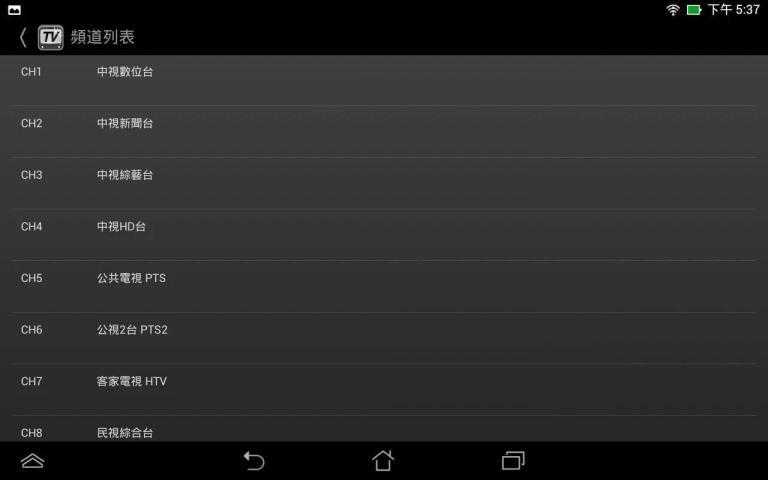Select channel CH2 中視新聞台

[x=384, y=132]
